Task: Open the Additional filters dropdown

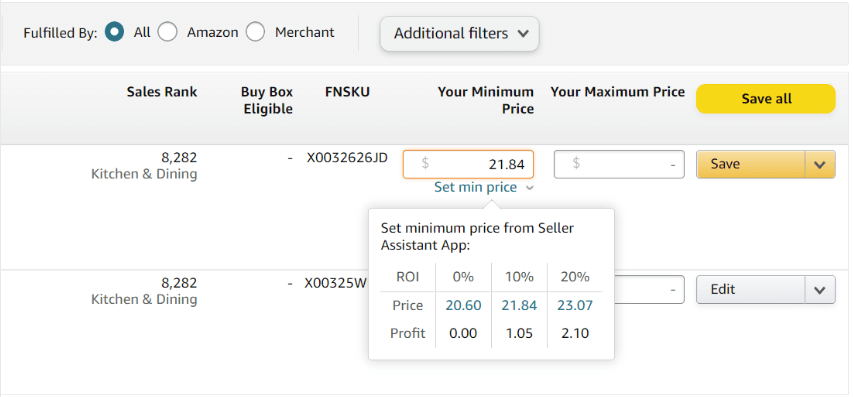Action: point(460,34)
